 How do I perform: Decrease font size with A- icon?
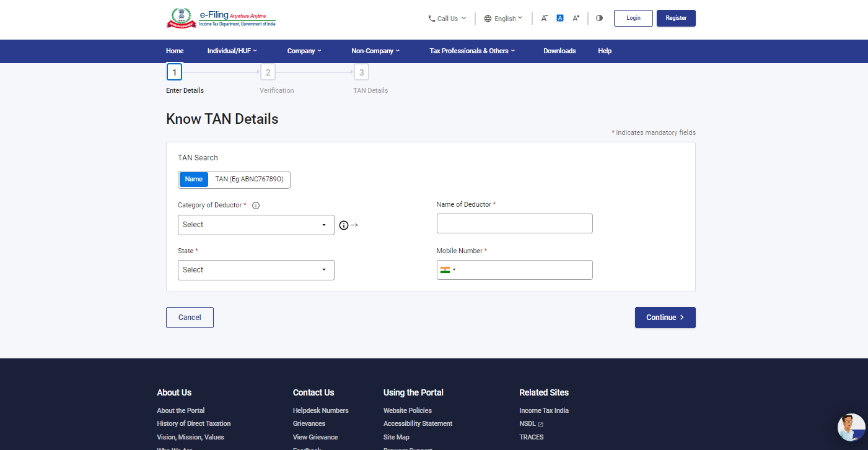[544, 19]
